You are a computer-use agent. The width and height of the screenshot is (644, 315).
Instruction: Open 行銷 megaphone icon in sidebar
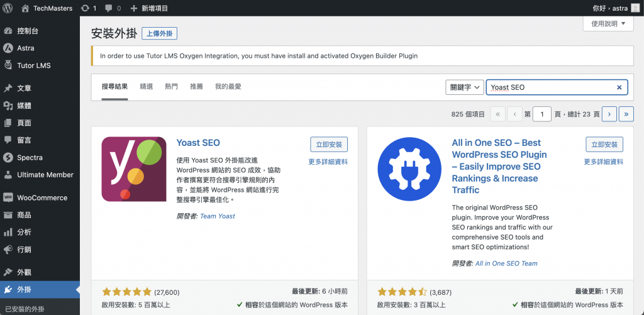(8, 249)
